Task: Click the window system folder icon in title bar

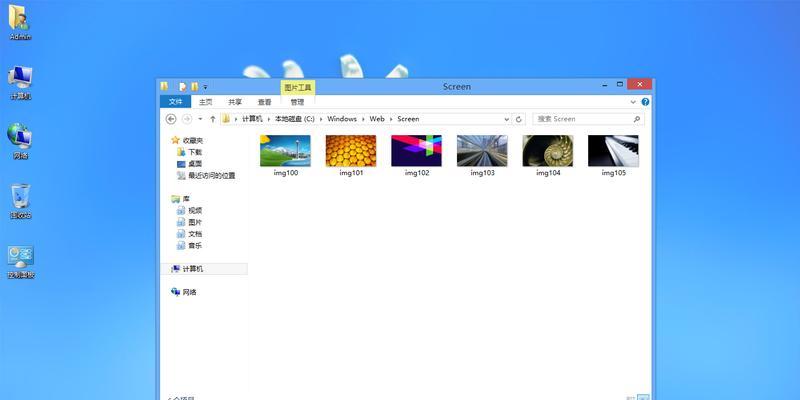Action: coord(164,86)
